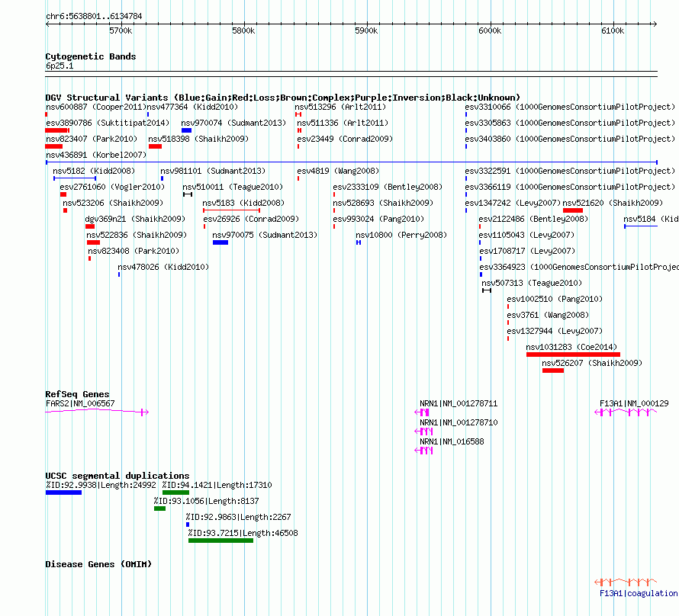
Task: Select the UCSC segmental duplications track title
Action: pyautogui.click(x=117, y=476)
